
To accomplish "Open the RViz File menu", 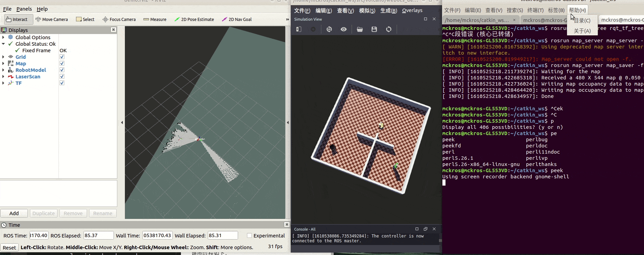I will pyautogui.click(x=7, y=9).
